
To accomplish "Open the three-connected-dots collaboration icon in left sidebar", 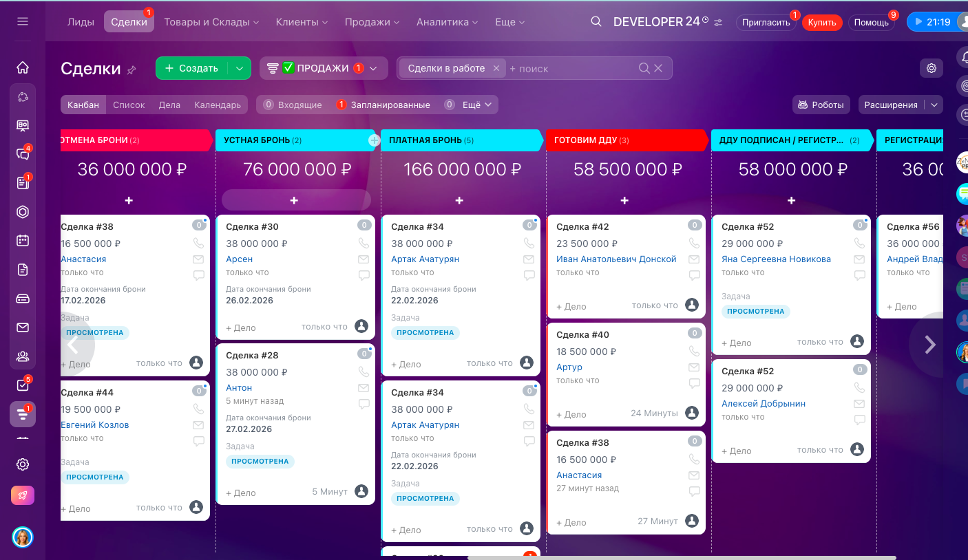I will tap(23, 97).
